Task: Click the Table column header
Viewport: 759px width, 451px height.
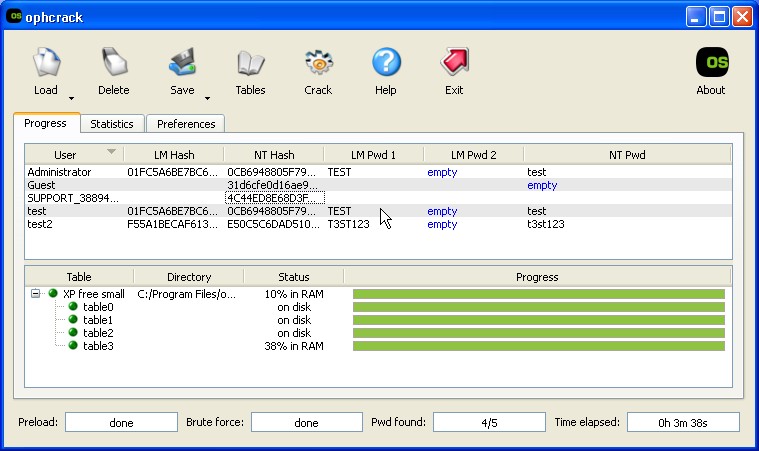Action: (79, 277)
